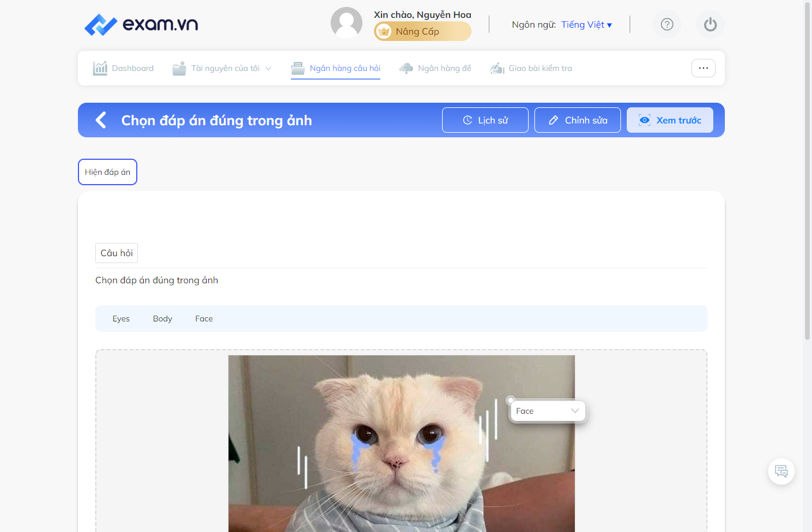
Task: Open the Face answer dropdown on image
Action: pos(548,411)
